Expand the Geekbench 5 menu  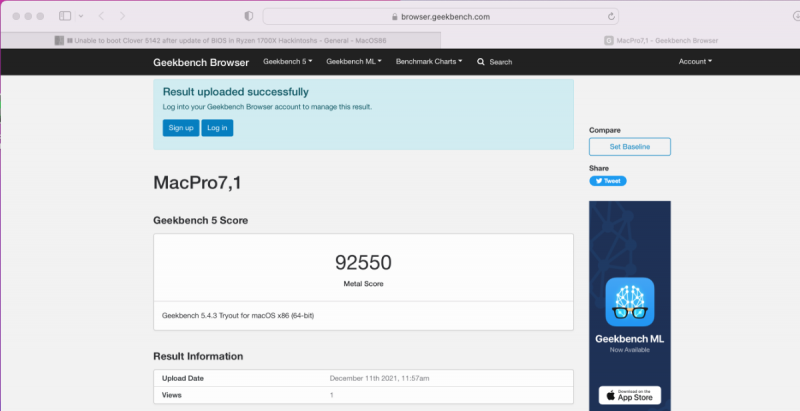(x=288, y=61)
